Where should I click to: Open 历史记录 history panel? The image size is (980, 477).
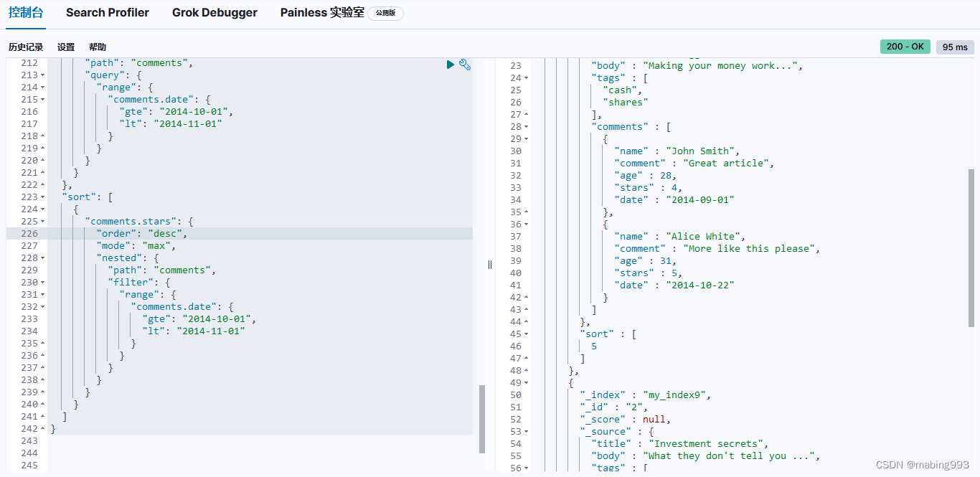26,47
